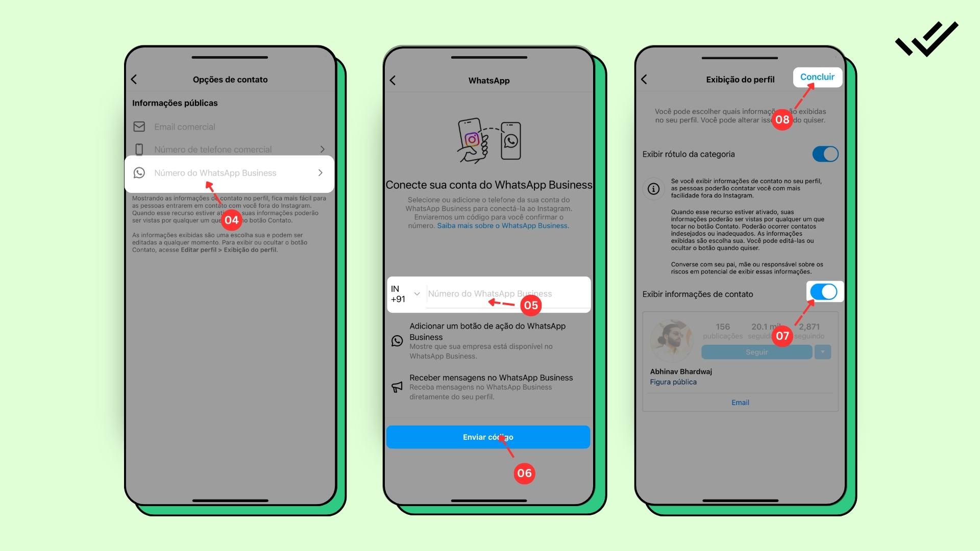This screenshot has width=980, height=551.
Task: Click the back arrow on Exibição do perfil
Action: click(644, 79)
